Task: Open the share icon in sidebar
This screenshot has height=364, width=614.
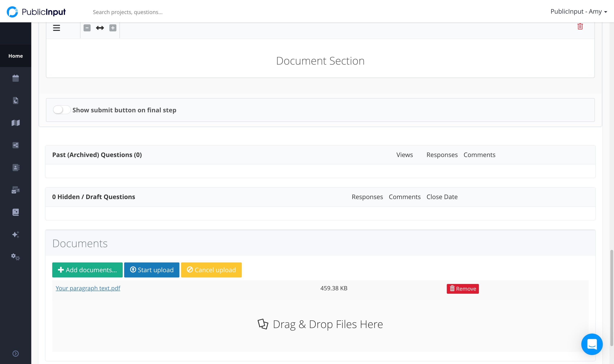Action: point(15,145)
